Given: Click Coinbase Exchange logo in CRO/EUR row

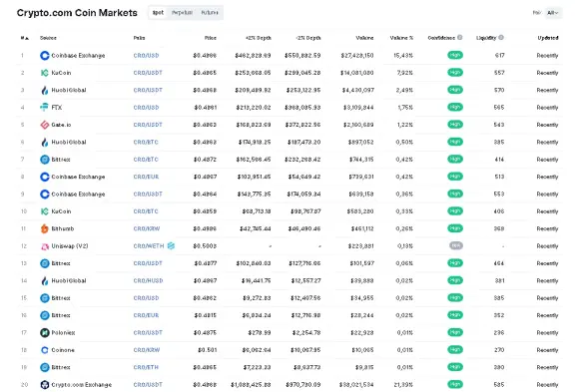Looking at the screenshot, I should pos(45,177).
